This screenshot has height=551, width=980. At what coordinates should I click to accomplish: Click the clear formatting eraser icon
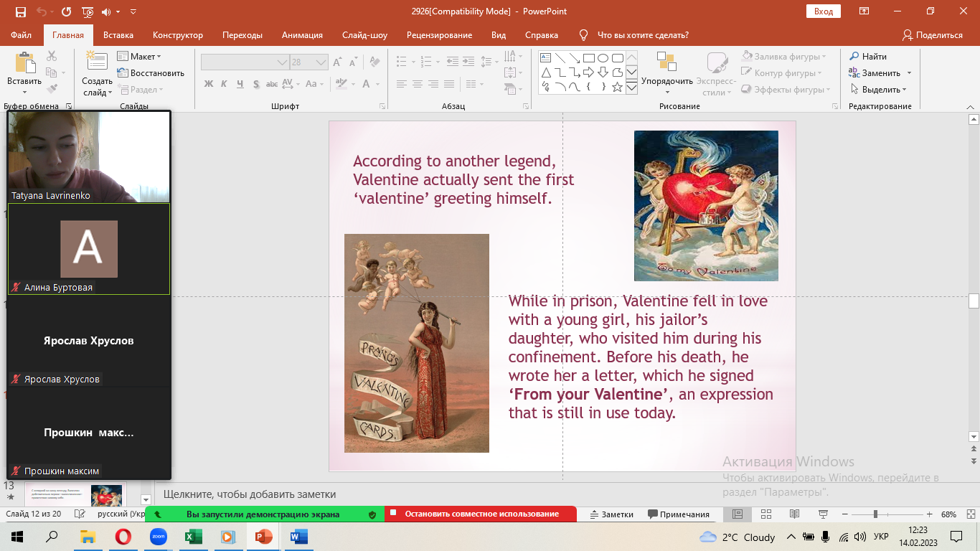click(x=374, y=62)
